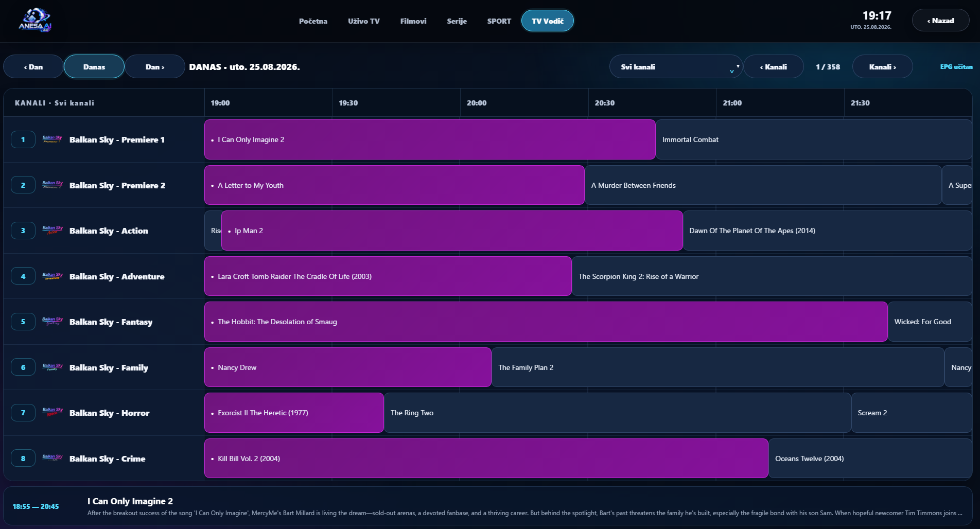Screen dimensions: 980x529
Task: Go to previous day with ‹ Dan
Action: [x=33, y=66]
